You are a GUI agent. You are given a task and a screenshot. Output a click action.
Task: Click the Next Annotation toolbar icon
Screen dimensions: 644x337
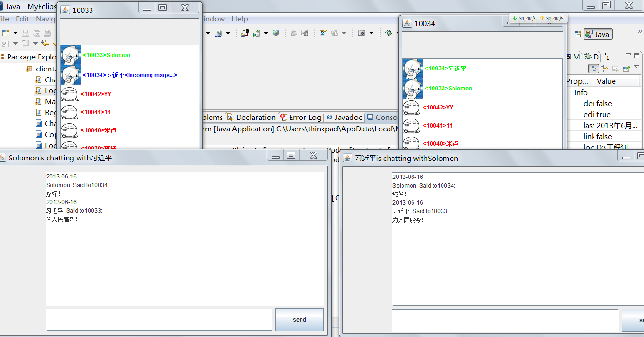coord(6,43)
